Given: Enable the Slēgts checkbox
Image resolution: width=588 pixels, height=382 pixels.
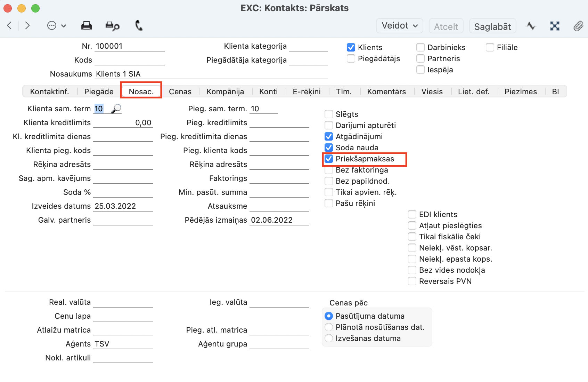Looking at the screenshot, I should (x=329, y=114).
